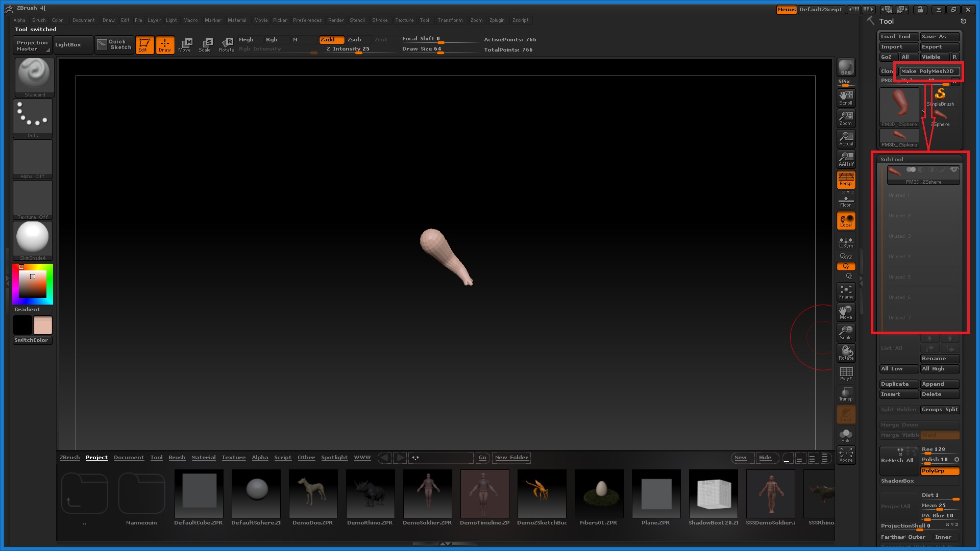
Task: Open the Quick Sketch tool
Action: [115, 44]
